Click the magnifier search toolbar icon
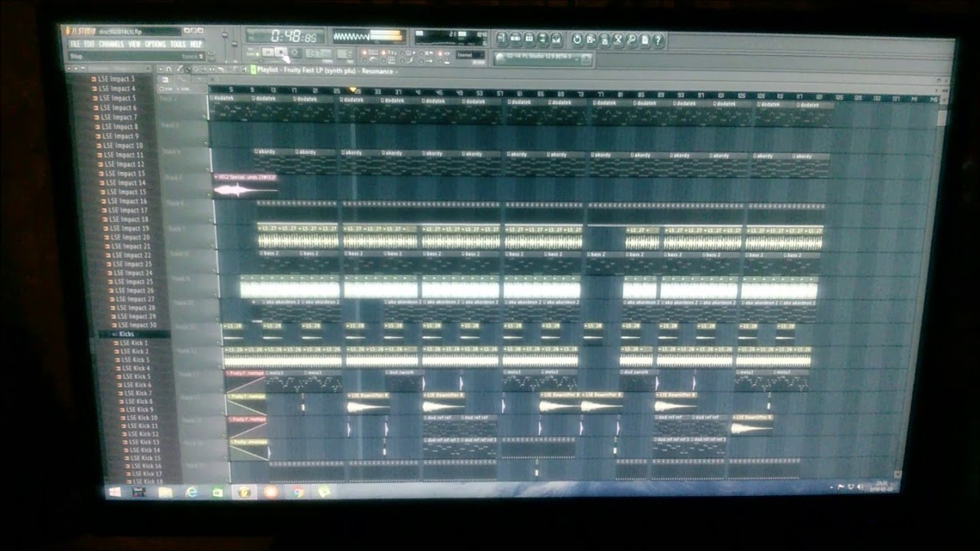This screenshot has width=980, height=551. tap(631, 40)
